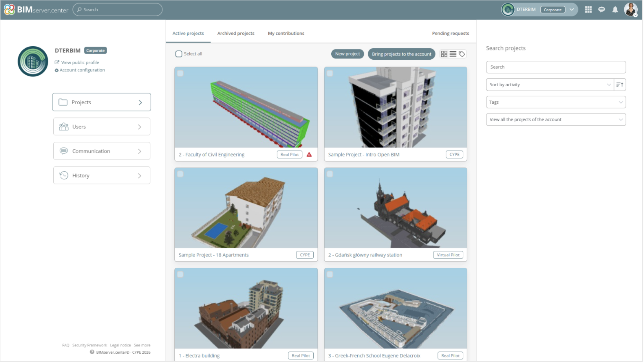Viewport: 644px width, 362px height.
Task: Click the people icon in Users
Action: [x=64, y=127]
